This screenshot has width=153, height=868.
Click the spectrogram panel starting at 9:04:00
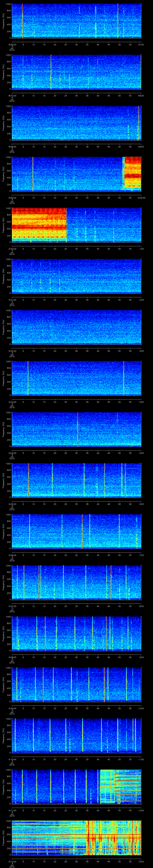[x=76, y=429]
